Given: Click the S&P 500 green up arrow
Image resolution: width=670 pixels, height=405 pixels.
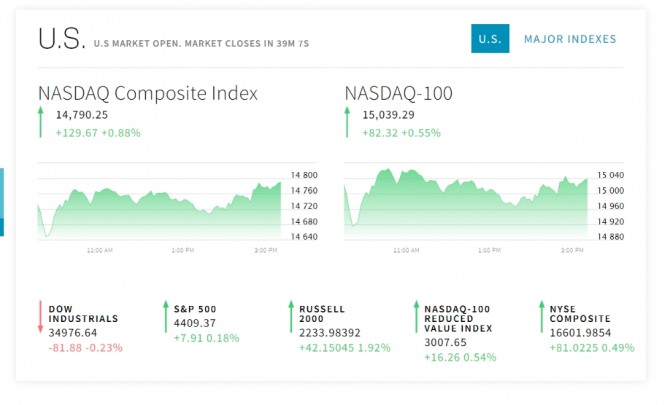Looking at the screenshot, I should click(166, 316).
